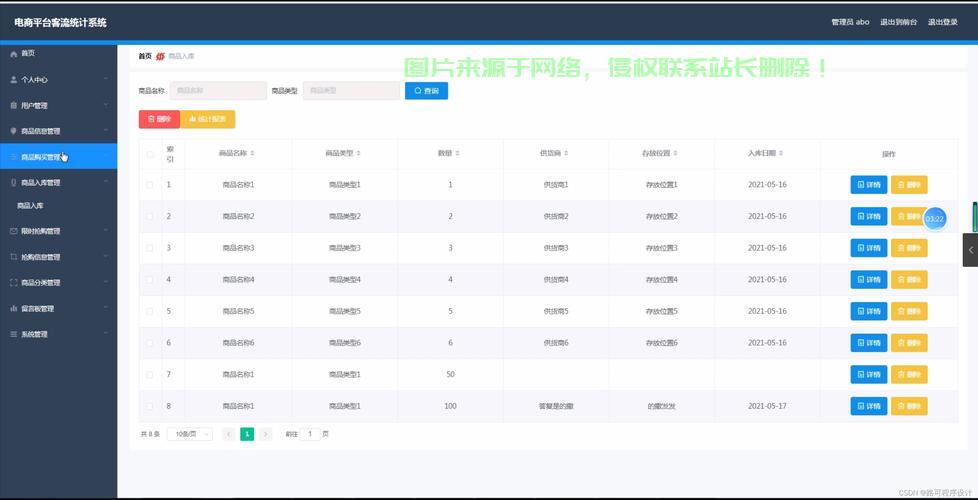Check the checkbox for row 5
This screenshot has width=978, height=500.
pyautogui.click(x=150, y=311)
